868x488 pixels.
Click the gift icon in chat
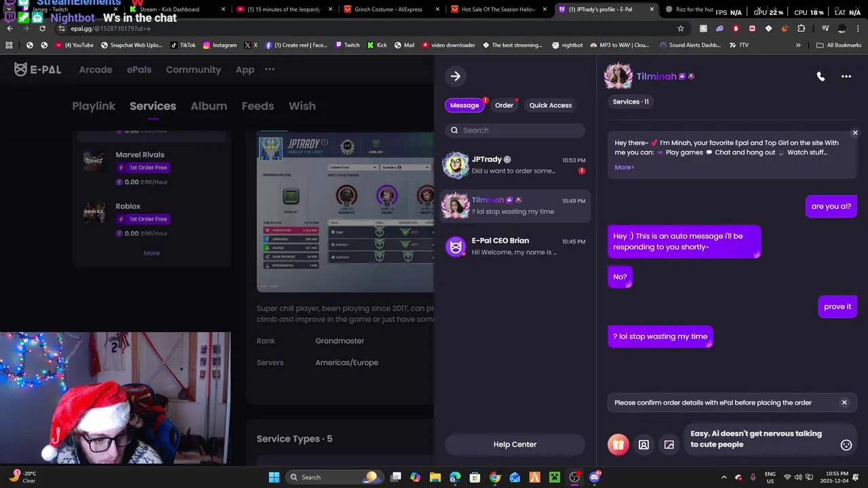coord(617,445)
